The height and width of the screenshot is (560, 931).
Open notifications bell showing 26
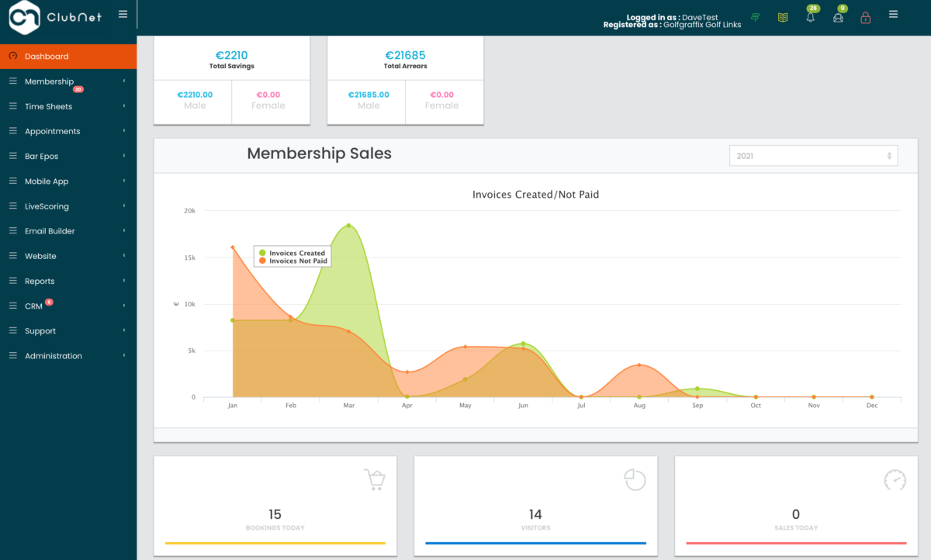(x=811, y=17)
